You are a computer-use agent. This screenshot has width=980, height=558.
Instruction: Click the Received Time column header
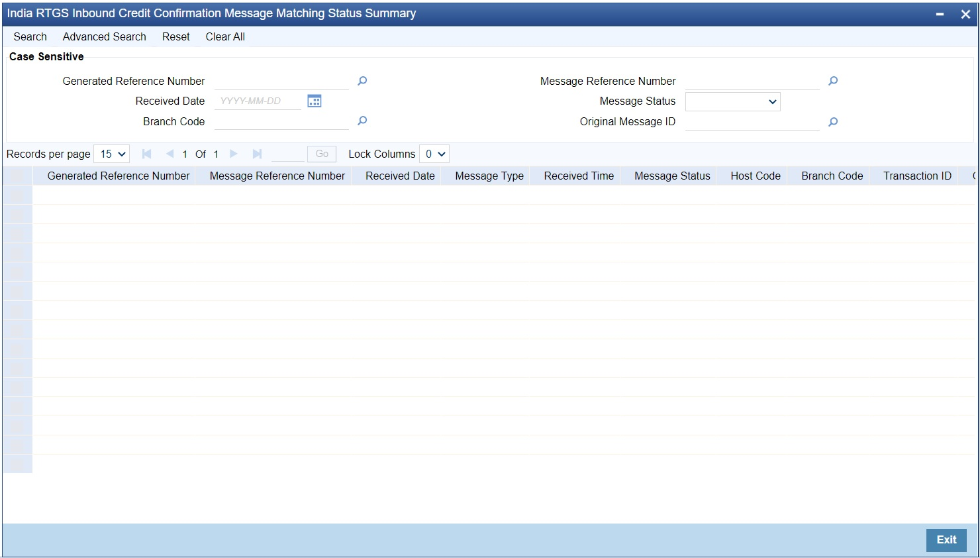coord(579,176)
